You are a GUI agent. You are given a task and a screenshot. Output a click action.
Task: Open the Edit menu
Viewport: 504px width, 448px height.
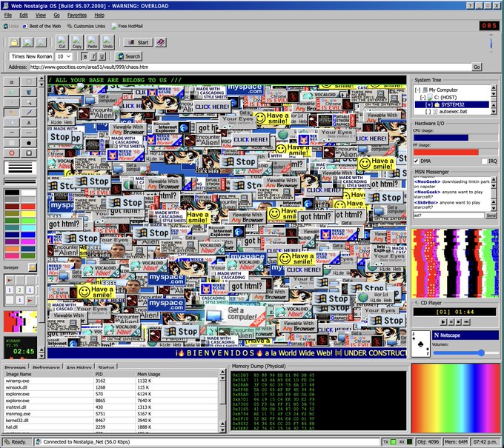pyautogui.click(x=24, y=15)
